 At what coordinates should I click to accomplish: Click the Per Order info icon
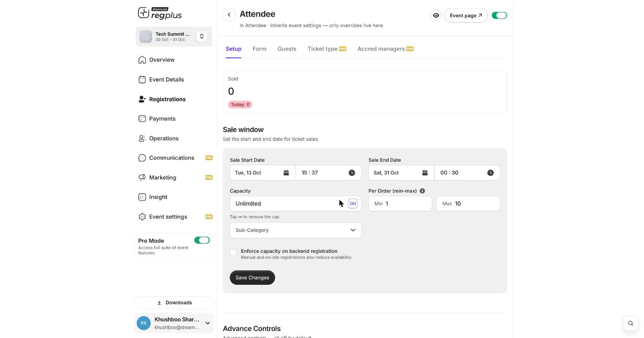[422, 191]
